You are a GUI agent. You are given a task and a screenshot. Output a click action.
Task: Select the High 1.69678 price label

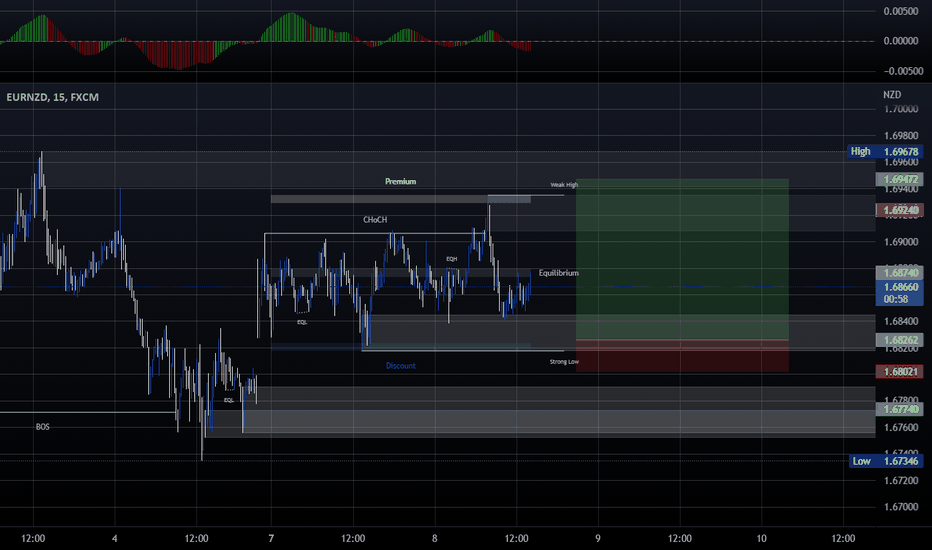click(x=885, y=152)
